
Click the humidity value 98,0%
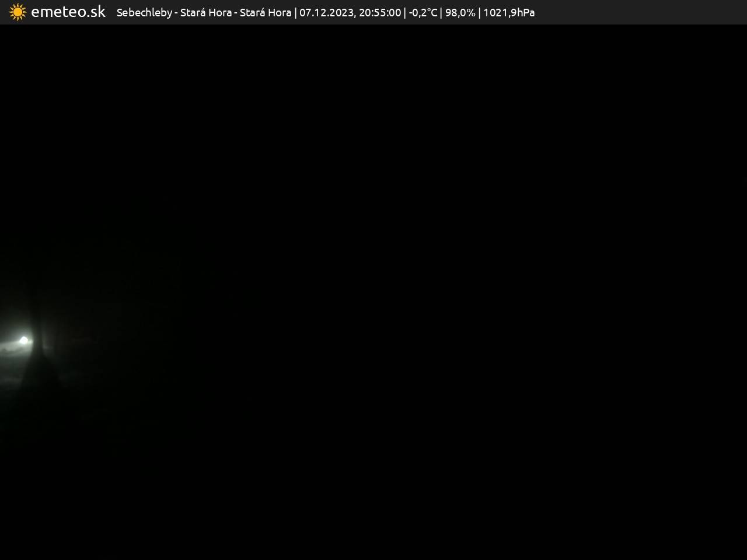pos(460,13)
